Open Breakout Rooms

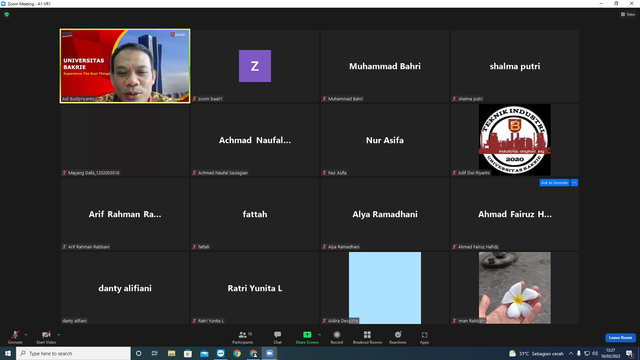click(x=367, y=337)
